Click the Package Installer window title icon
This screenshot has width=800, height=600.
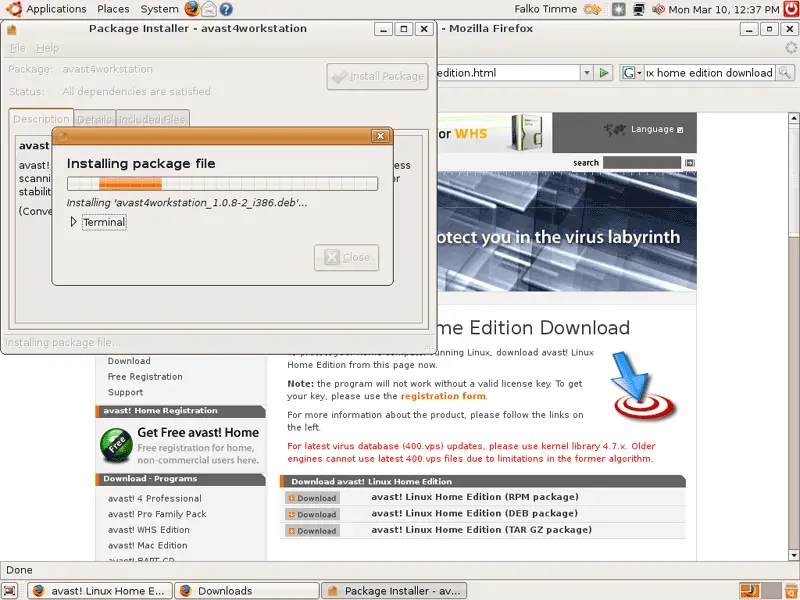pyautogui.click(x=12, y=29)
